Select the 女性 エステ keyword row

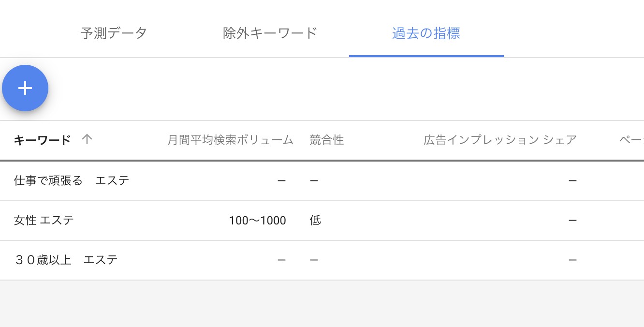coord(322,221)
